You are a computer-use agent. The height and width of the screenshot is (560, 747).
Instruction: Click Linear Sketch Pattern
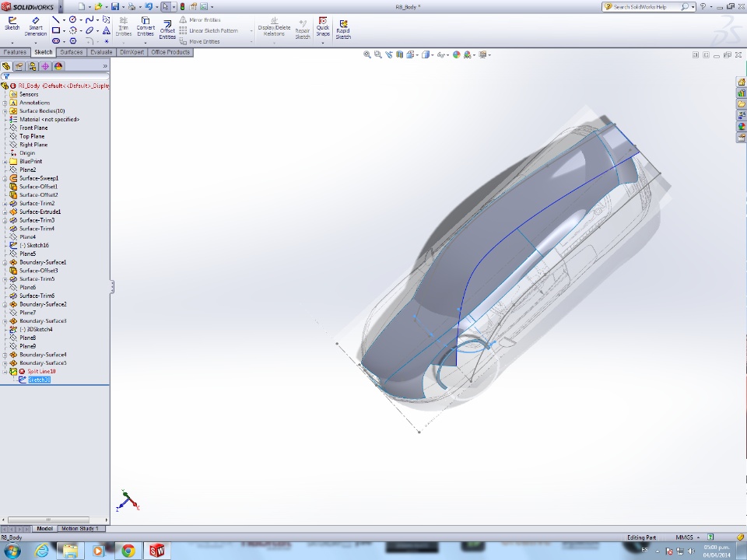(209, 30)
